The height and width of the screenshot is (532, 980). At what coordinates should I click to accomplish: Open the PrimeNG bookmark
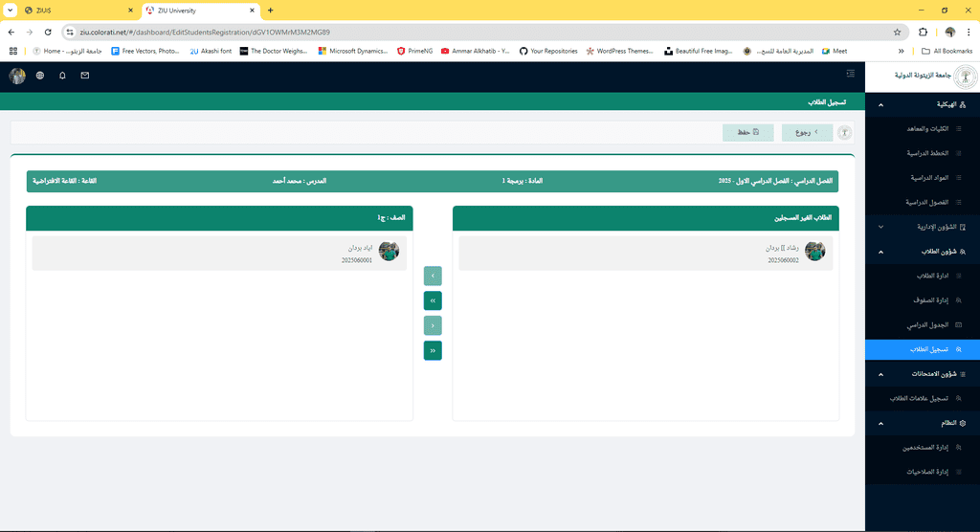[x=415, y=52]
